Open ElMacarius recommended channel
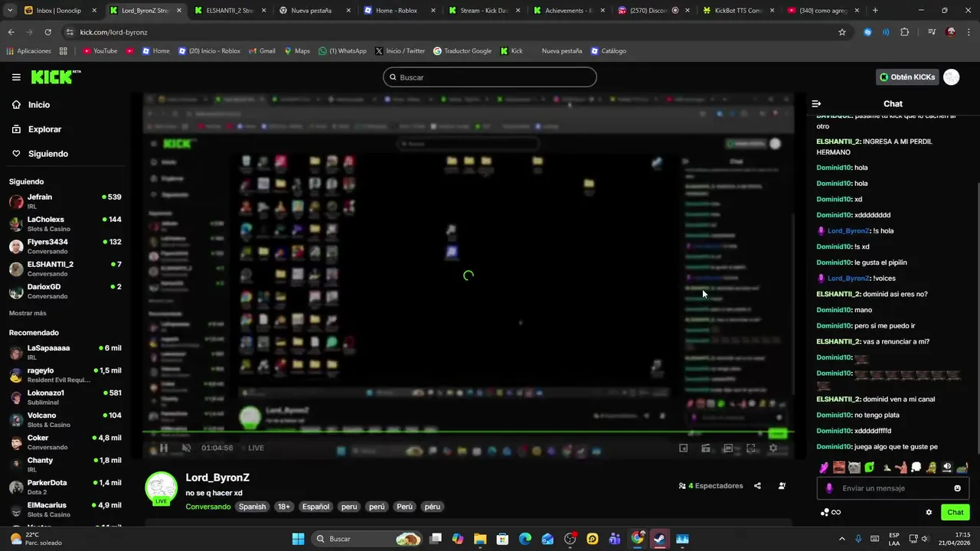The height and width of the screenshot is (551, 980). coord(65,510)
